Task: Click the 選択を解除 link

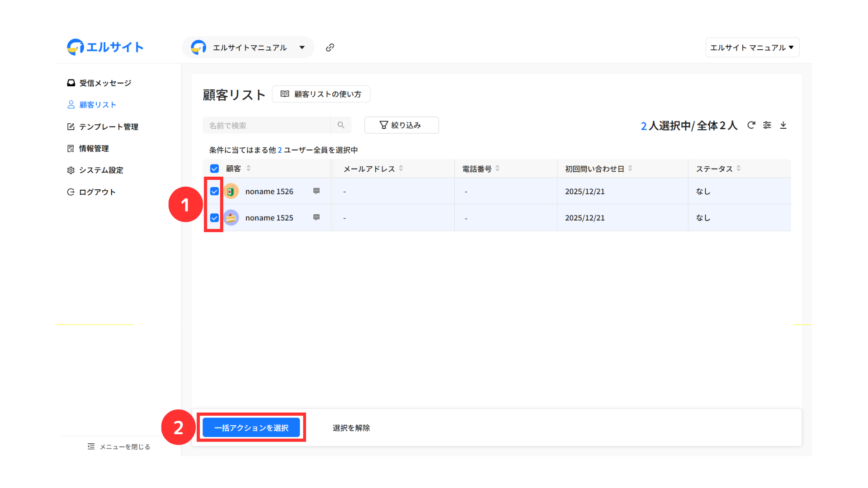Action: 351,427
